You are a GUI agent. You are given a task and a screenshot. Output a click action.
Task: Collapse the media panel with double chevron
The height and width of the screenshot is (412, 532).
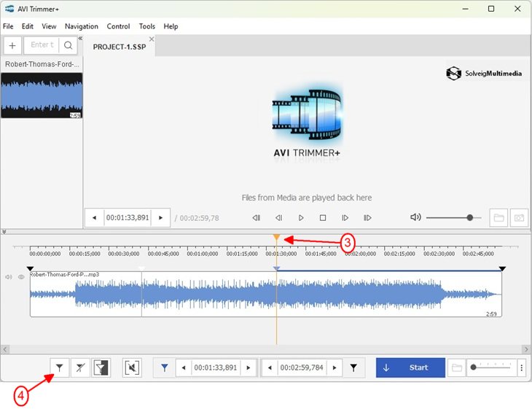[80, 39]
